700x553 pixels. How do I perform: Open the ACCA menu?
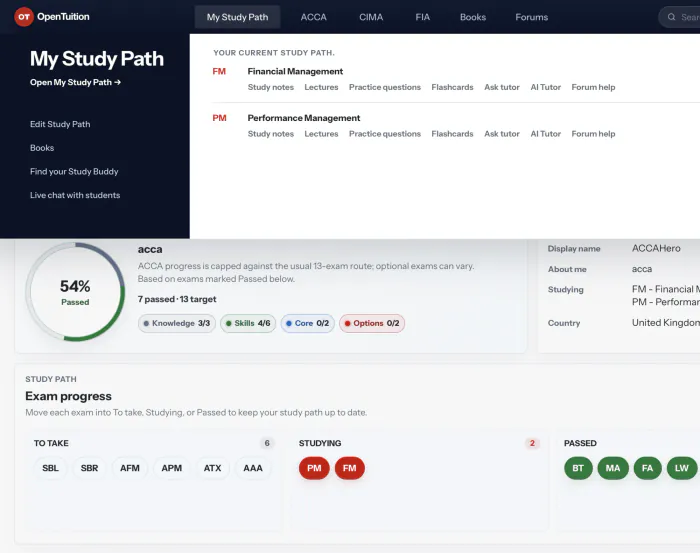313,17
